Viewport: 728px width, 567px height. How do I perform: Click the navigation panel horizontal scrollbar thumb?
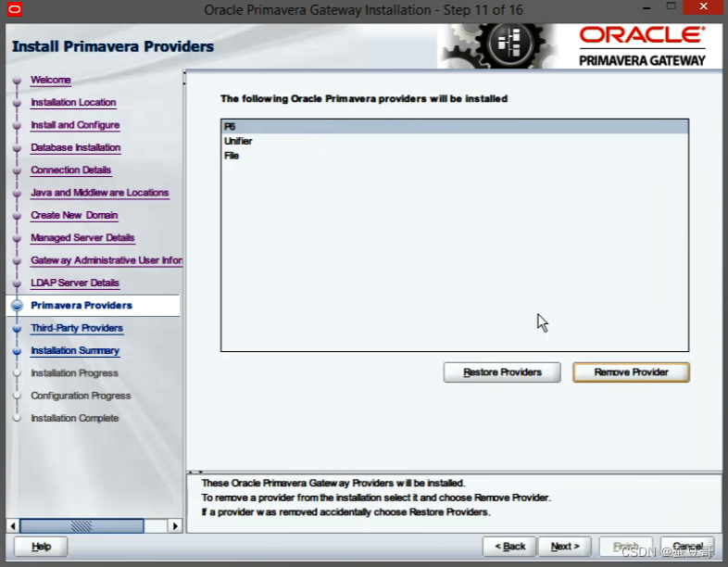tap(82, 526)
